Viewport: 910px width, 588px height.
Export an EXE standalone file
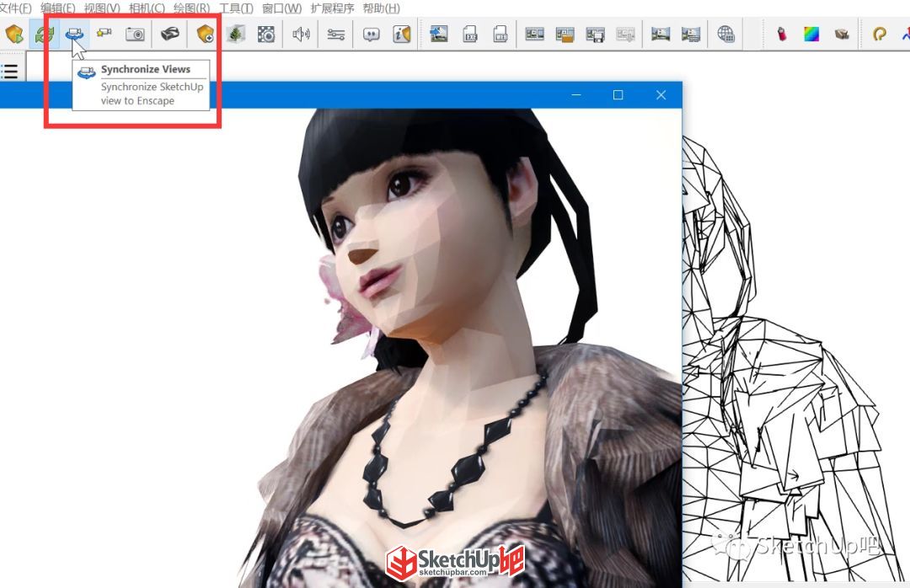point(470,35)
